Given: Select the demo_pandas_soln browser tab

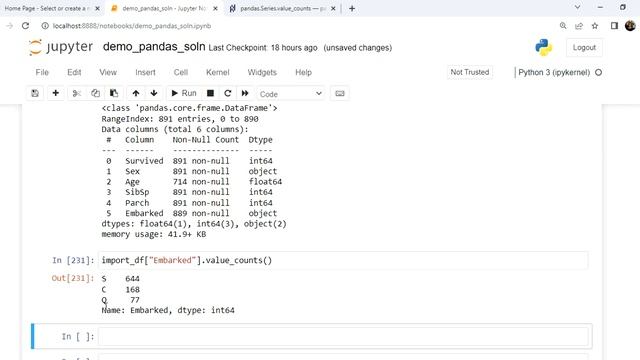Looking at the screenshot, I should 164,8.
